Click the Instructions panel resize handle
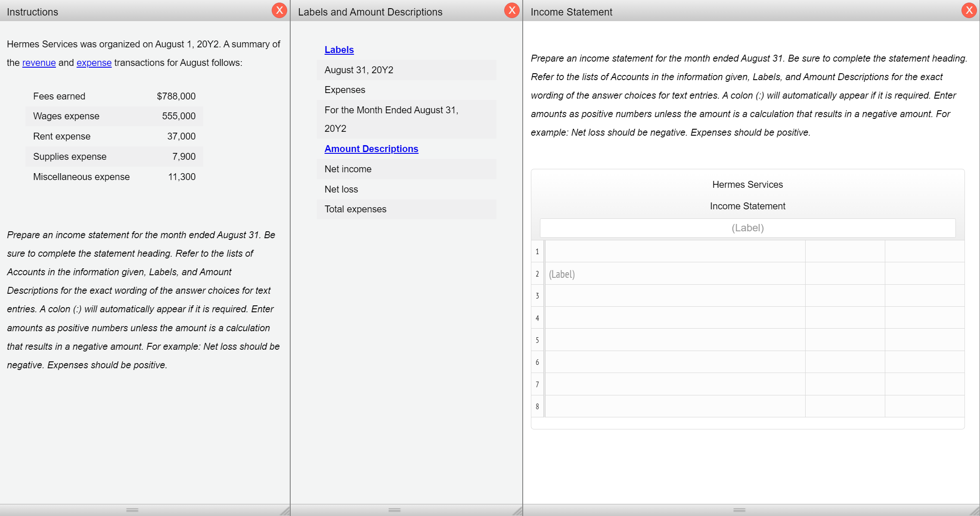980x516 pixels. 132,510
